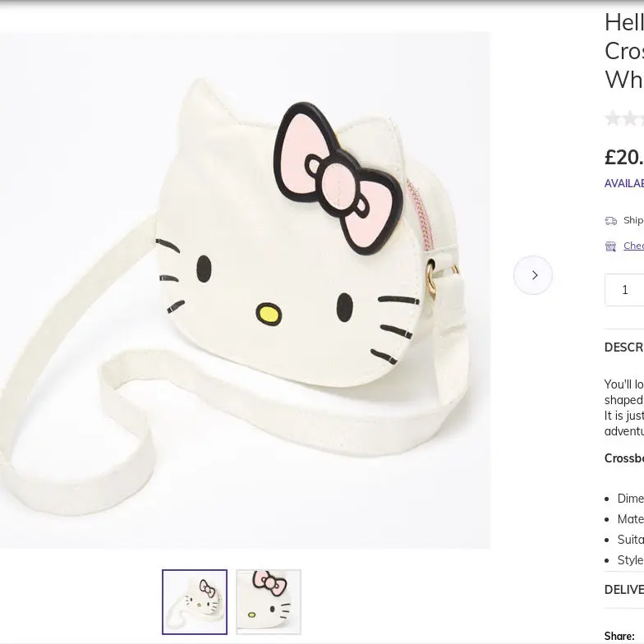The width and height of the screenshot is (644, 644).
Task: Click the £20 price text
Action: (624, 157)
